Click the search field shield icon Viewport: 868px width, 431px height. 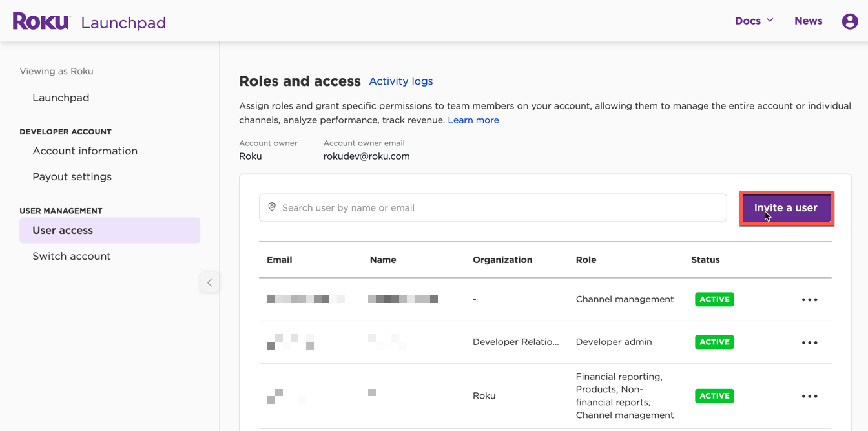tap(272, 207)
